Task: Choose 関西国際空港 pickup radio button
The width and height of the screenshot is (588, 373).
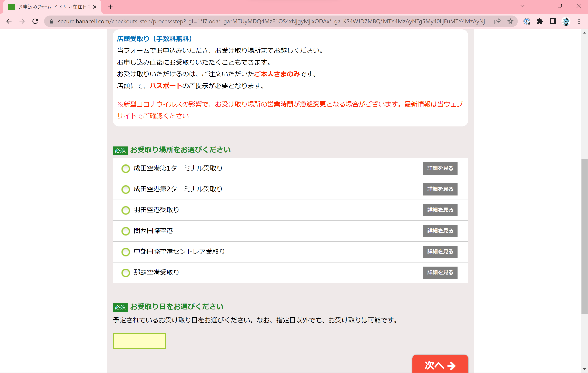Action: [x=126, y=231]
